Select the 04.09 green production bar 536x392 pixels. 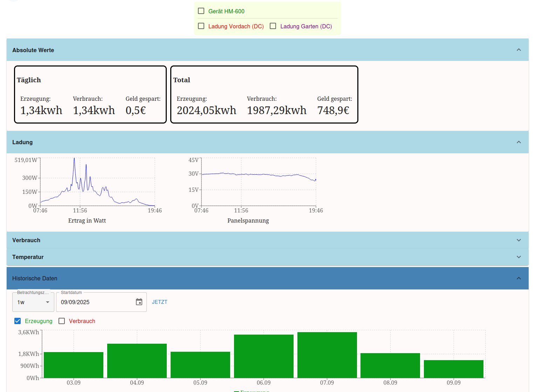[137, 361]
